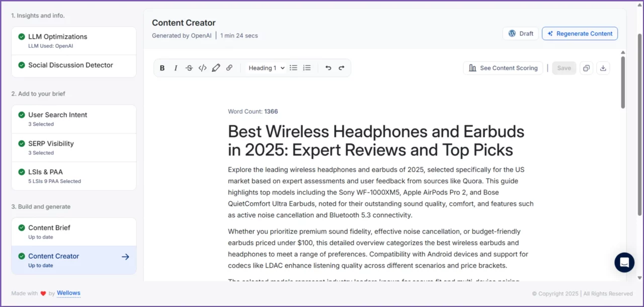The width and height of the screenshot is (644, 307).
Task: Open the Heading 1 style dropdown
Action: [266, 68]
